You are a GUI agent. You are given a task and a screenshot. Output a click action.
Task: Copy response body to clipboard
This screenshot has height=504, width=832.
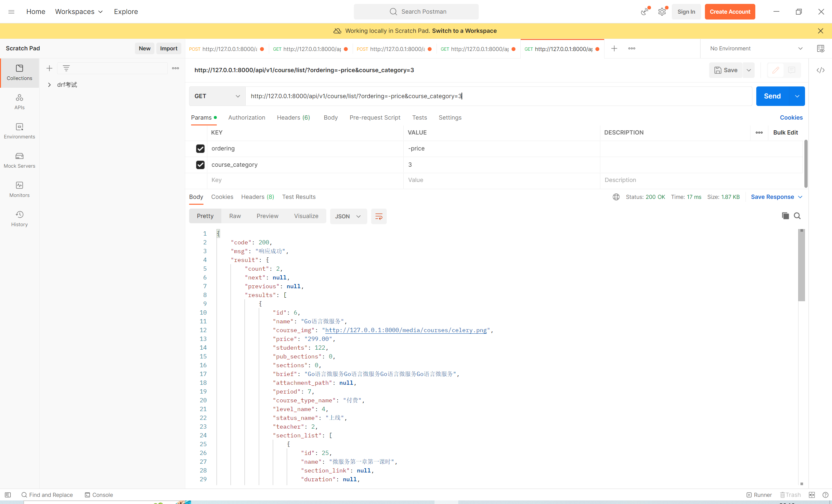785,216
